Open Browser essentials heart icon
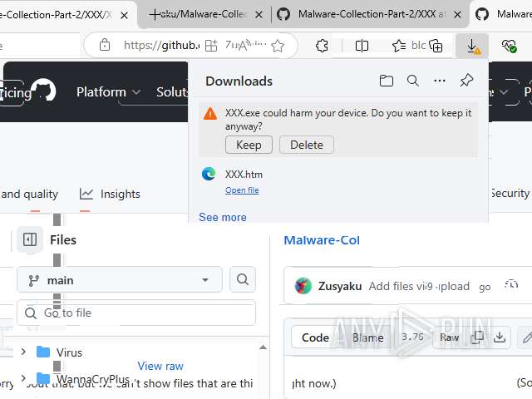 509,46
